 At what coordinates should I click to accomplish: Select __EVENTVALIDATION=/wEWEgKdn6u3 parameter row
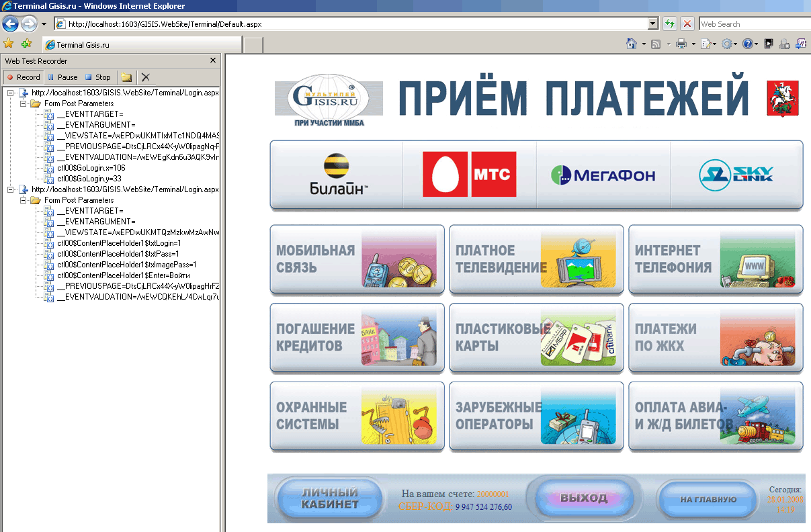[138, 157]
